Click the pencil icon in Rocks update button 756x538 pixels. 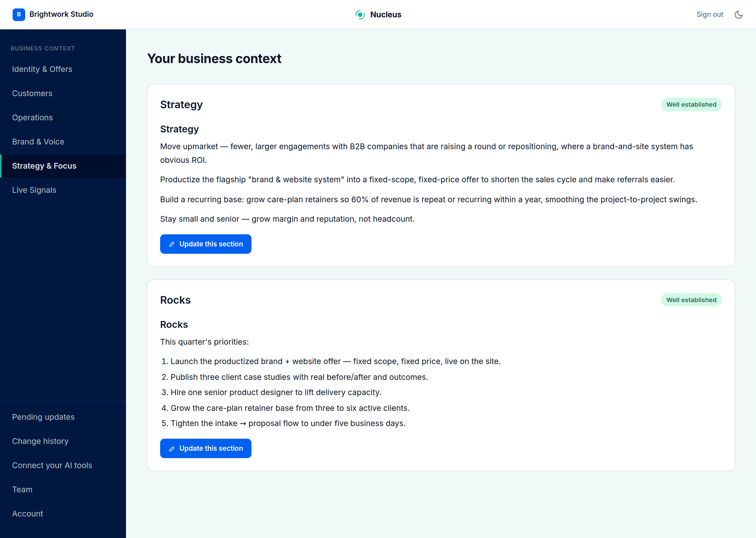tap(172, 449)
